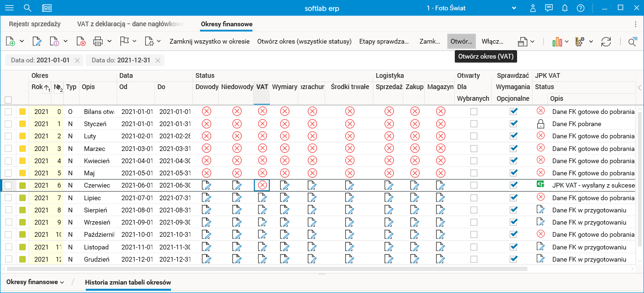Switch to VAT z deklaracją tab
This screenshot has height=293, width=644.
(x=131, y=24)
